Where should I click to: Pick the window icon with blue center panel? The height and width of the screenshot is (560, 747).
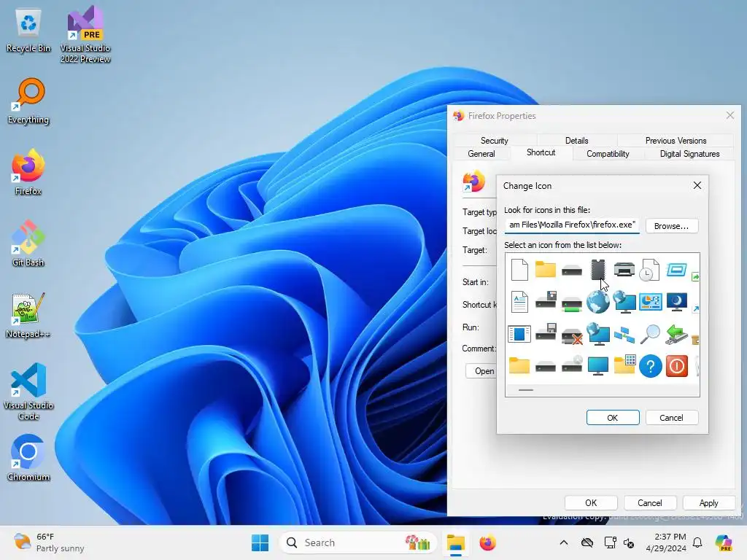[519, 334]
